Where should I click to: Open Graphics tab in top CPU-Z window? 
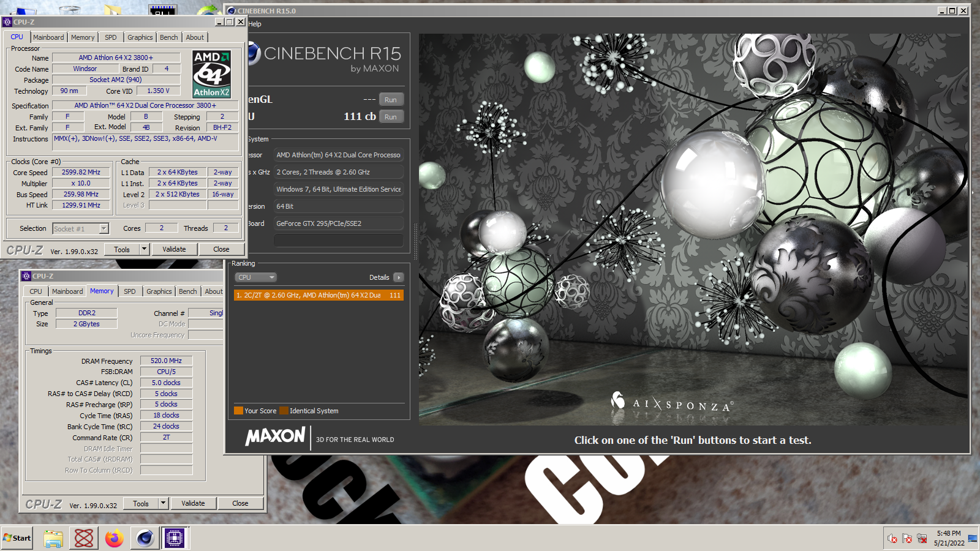[140, 37]
